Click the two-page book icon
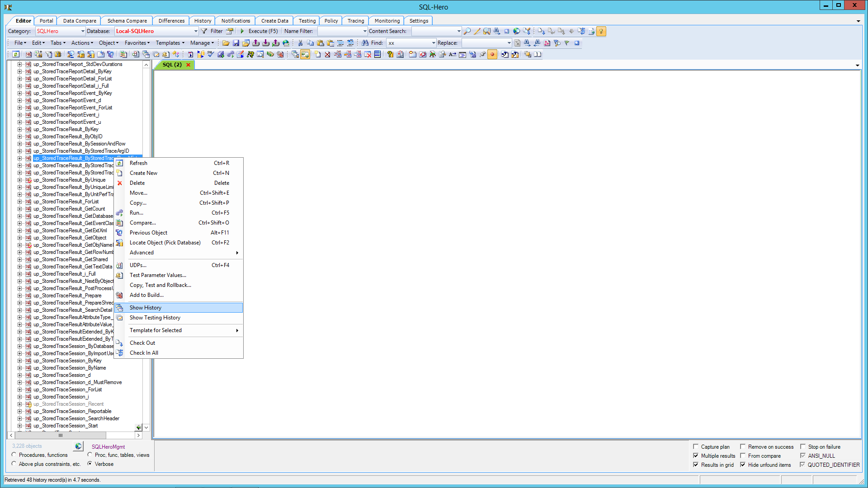The image size is (868, 488). coord(538,54)
